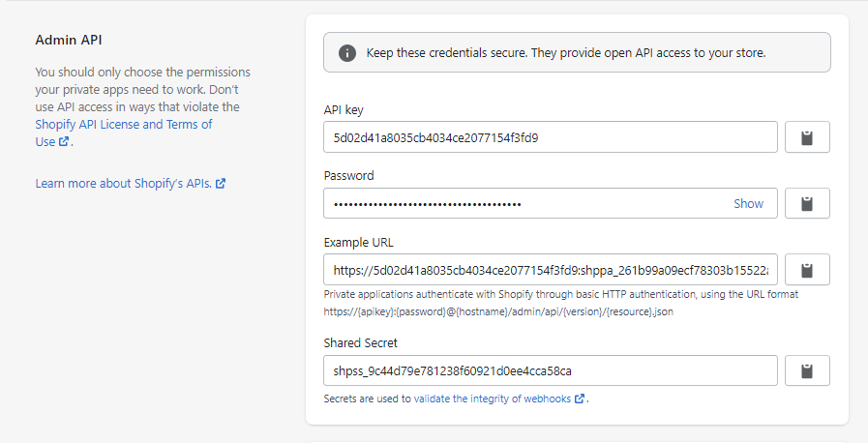
Task: Open Shopify API License and Terms link
Action: click(124, 133)
